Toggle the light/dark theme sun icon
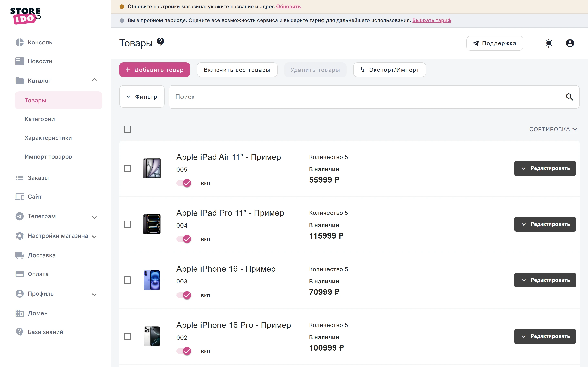Screen dimensions: 588x367 549,43
